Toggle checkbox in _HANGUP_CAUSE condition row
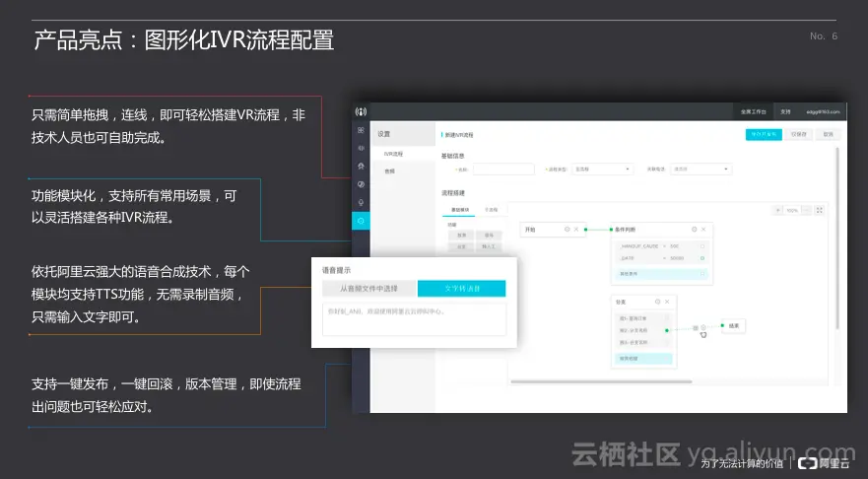The width and height of the screenshot is (868, 479). click(x=702, y=246)
